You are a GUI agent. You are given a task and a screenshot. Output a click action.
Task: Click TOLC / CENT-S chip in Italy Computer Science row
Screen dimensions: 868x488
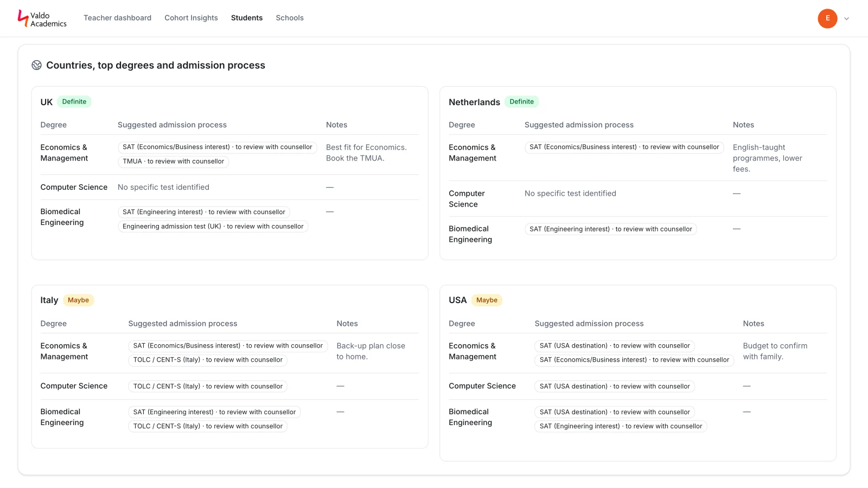tap(208, 387)
